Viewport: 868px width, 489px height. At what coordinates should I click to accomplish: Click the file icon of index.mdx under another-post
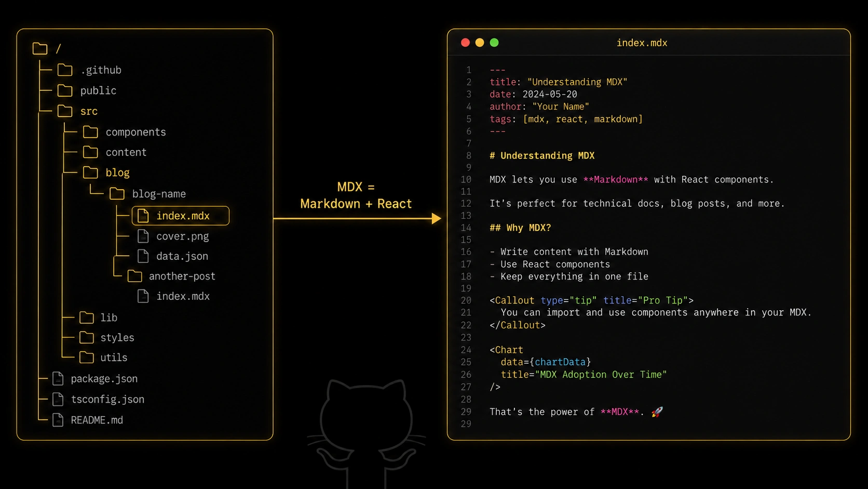click(143, 296)
